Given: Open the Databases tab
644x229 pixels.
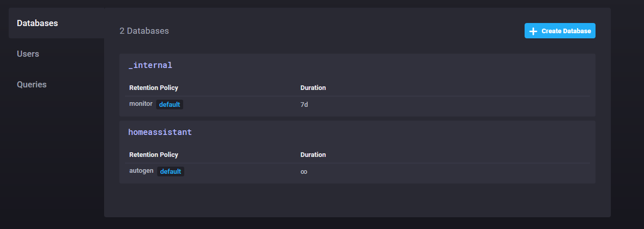Looking at the screenshot, I should click(37, 24).
